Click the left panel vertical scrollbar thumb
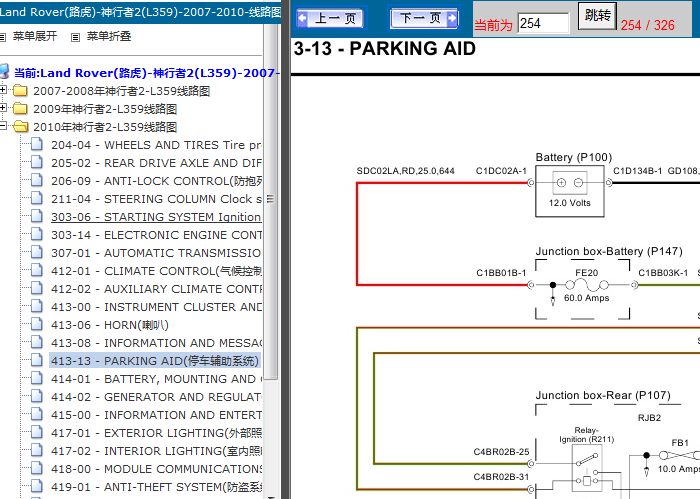The width and height of the screenshot is (700, 499). tap(271, 200)
